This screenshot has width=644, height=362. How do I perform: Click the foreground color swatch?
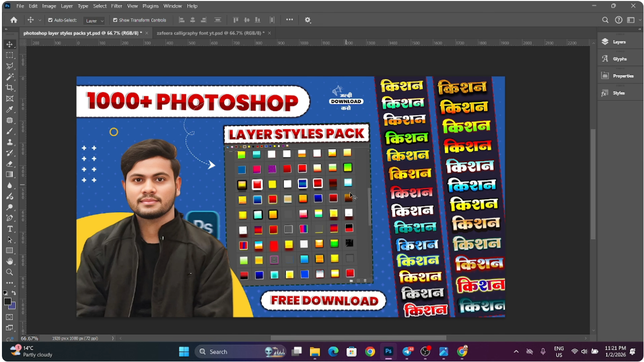[x=7, y=301]
